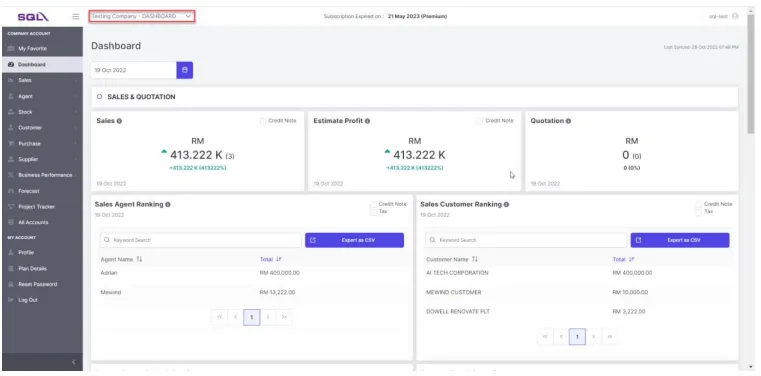Sort by Customer Name column
Screen dimensions: 761x376
click(452, 260)
